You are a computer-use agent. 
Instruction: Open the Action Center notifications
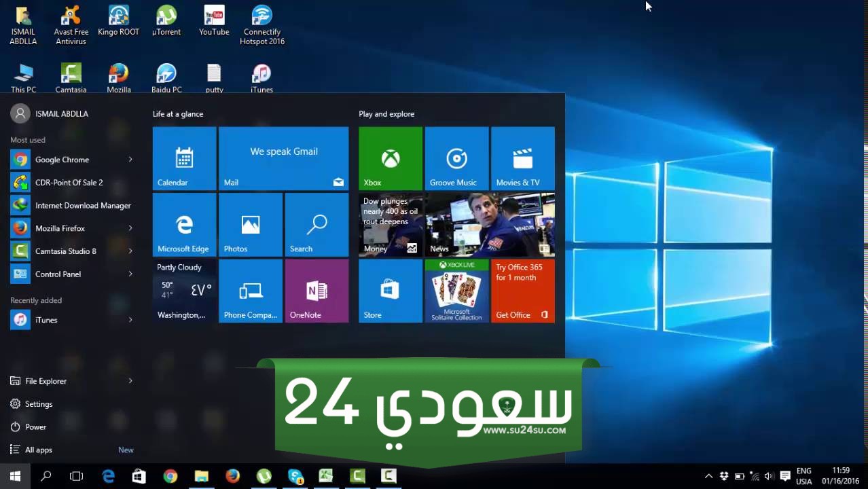click(785, 476)
